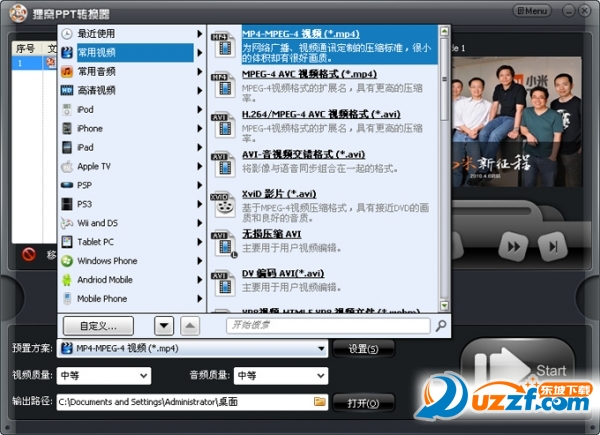The image size is (600, 435).
Task: Select the MPEG-4 AVC 视频格式 (*.mp4) format
Action: (x=323, y=85)
